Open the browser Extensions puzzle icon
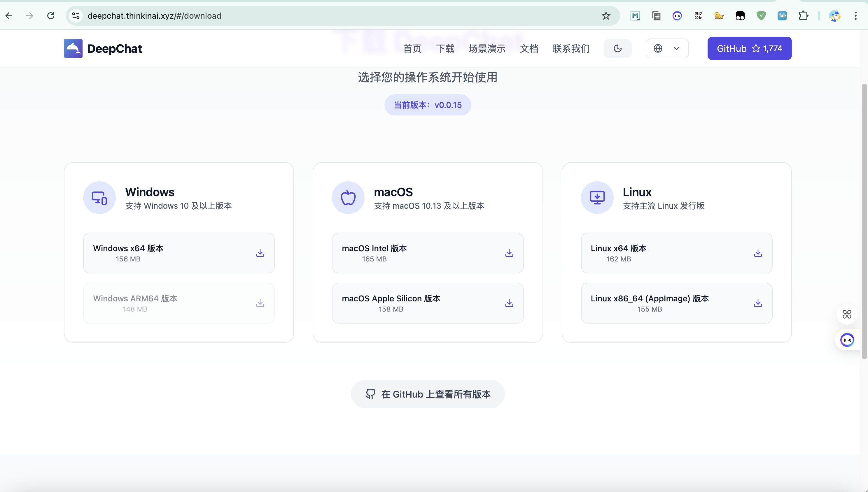 (x=804, y=16)
